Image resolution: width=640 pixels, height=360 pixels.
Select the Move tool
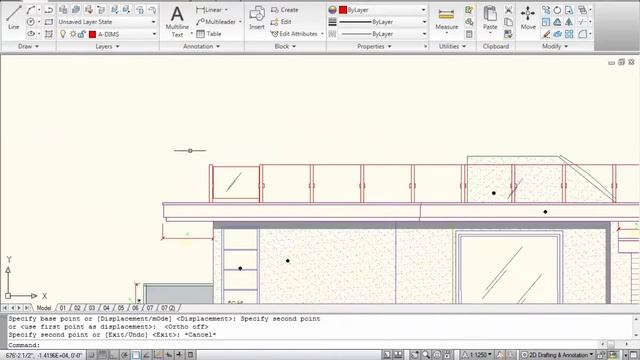528,18
